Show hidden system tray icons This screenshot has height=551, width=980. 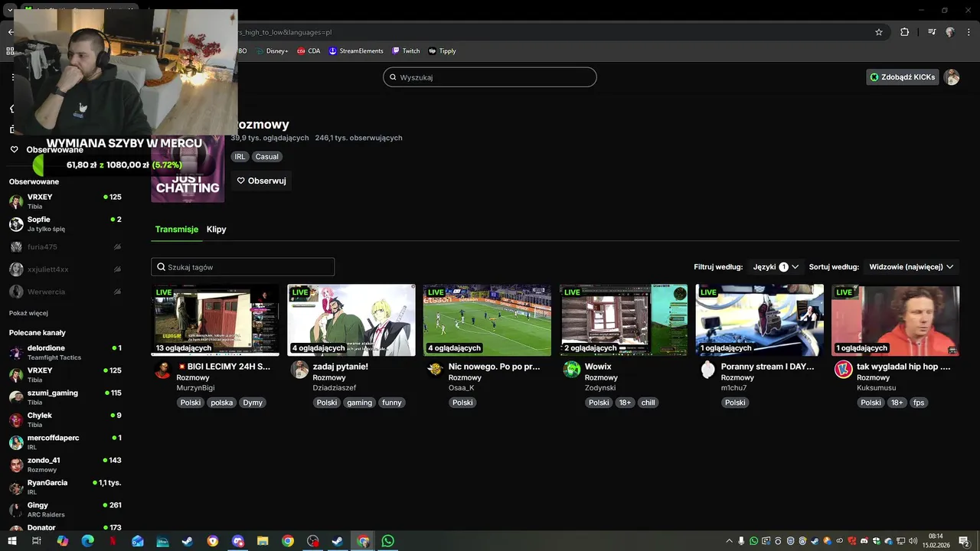(728, 541)
